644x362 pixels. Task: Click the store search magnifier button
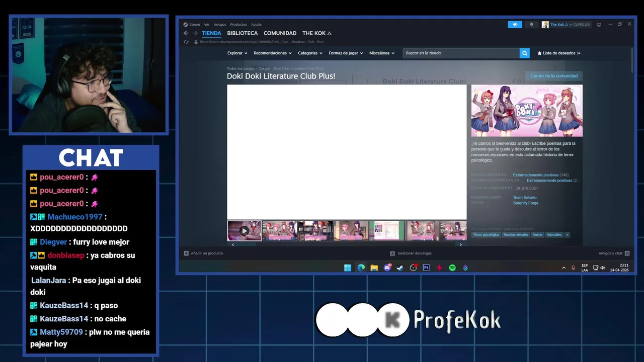524,53
